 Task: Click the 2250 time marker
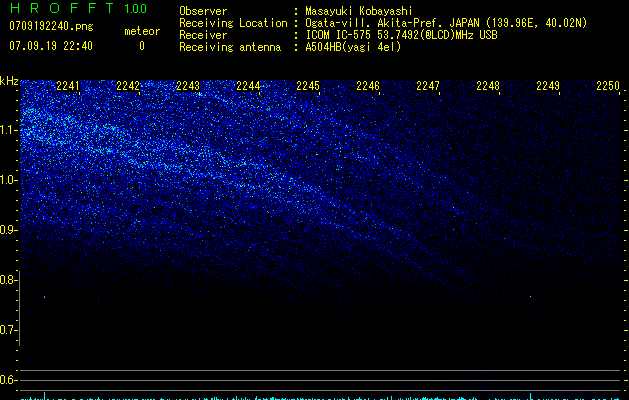tap(608, 86)
